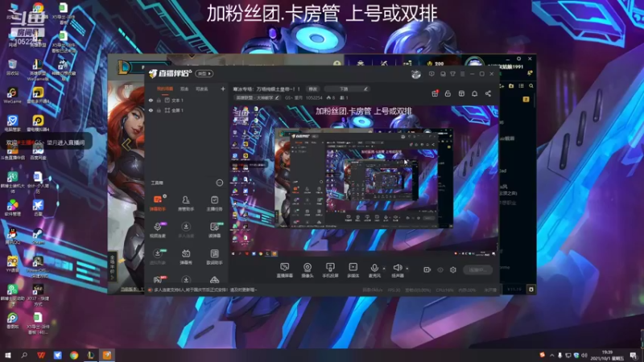Viewport: 644px width, 362px height.
Task: Select the 文本 1 source row
Action: (x=187, y=100)
